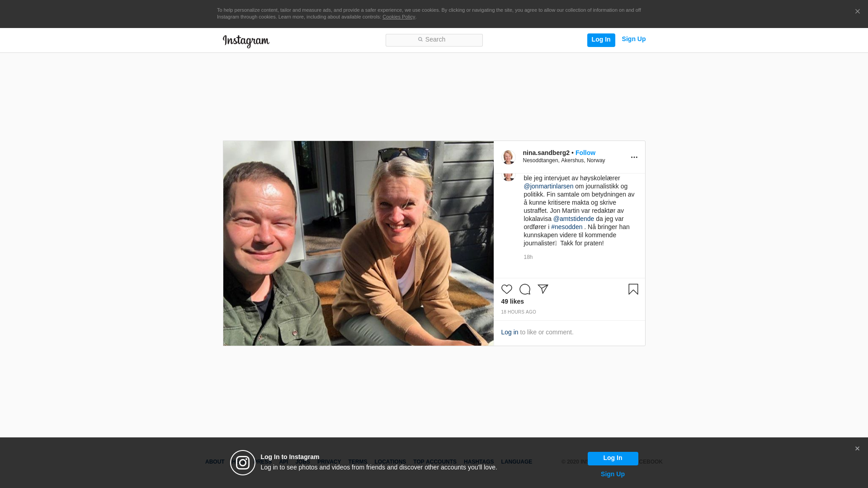Viewport: 868px width, 488px height.
Task: Dismiss the cookie notice with X
Action: 857,12
